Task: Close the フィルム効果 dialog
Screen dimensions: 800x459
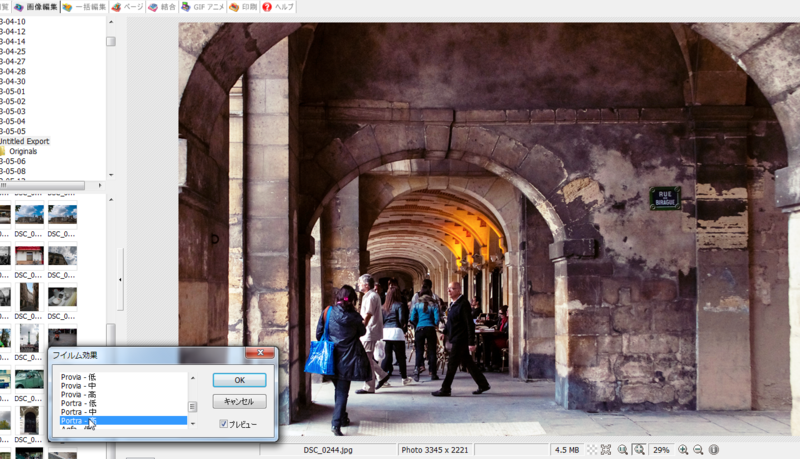Action: click(260, 352)
